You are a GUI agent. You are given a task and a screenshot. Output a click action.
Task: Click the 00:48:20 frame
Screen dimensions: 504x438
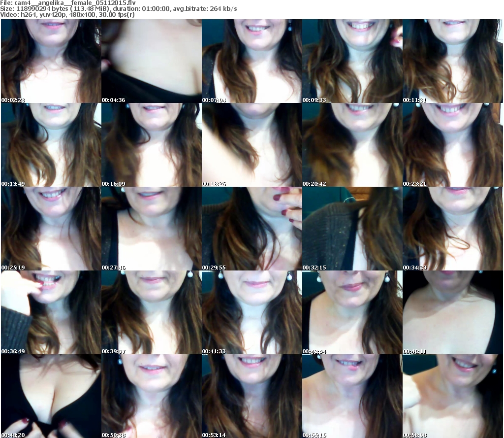[51, 396]
